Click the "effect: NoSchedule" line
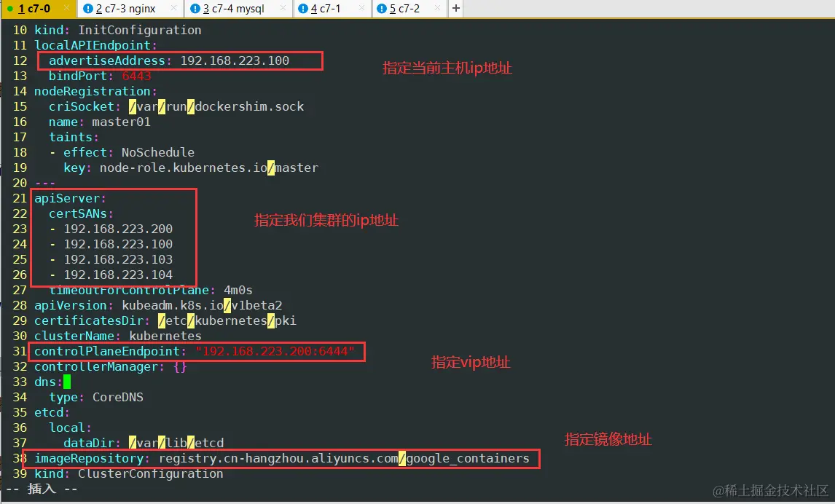 pos(122,153)
